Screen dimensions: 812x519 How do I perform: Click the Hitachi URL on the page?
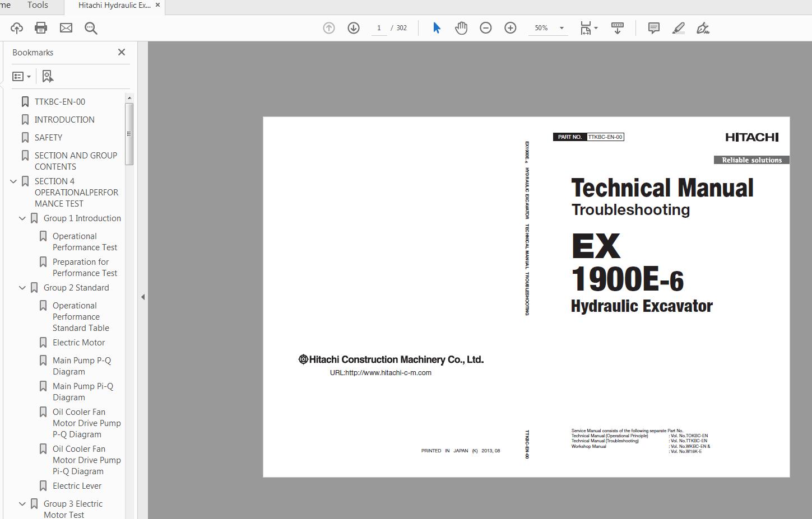[x=381, y=373]
